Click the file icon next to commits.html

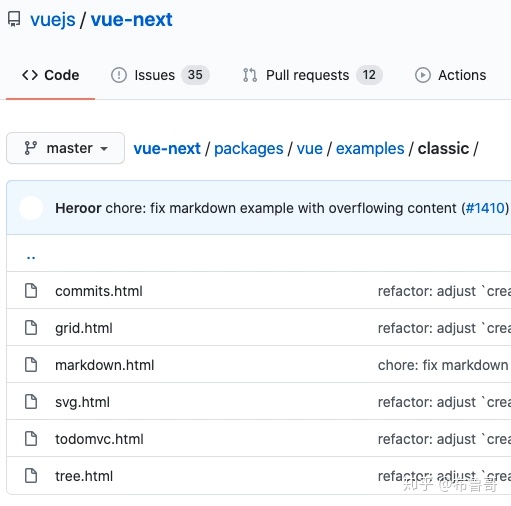[x=31, y=291]
